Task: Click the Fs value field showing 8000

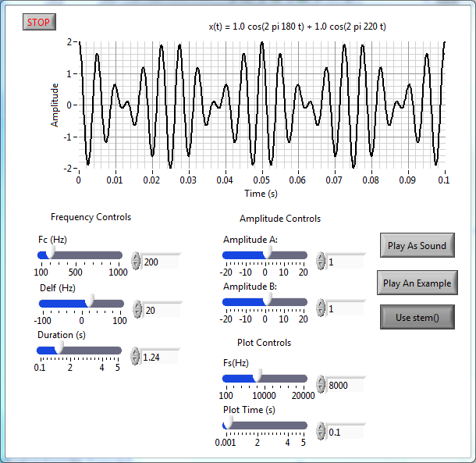Action: pyautogui.click(x=345, y=385)
